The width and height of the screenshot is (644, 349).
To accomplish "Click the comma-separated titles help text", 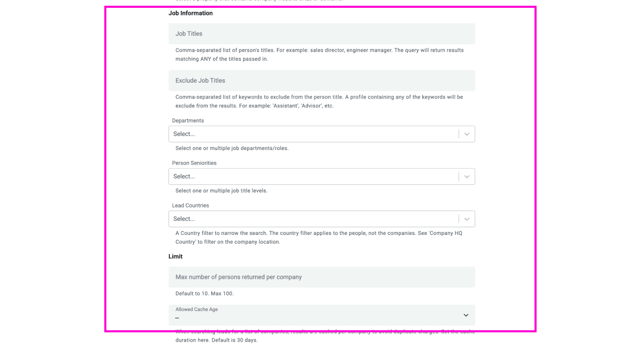I will 319,55.
